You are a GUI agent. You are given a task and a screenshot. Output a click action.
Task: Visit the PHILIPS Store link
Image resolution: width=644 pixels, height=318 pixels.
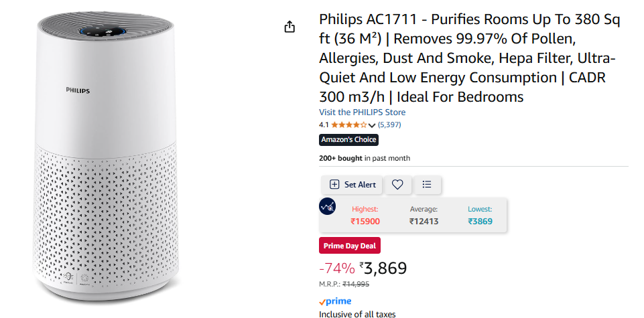362,112
